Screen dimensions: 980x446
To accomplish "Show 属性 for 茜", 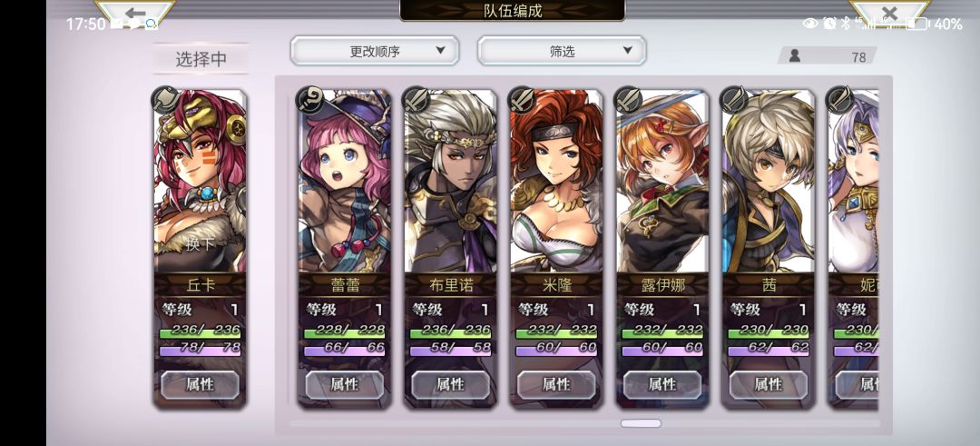I will [769, 385].
